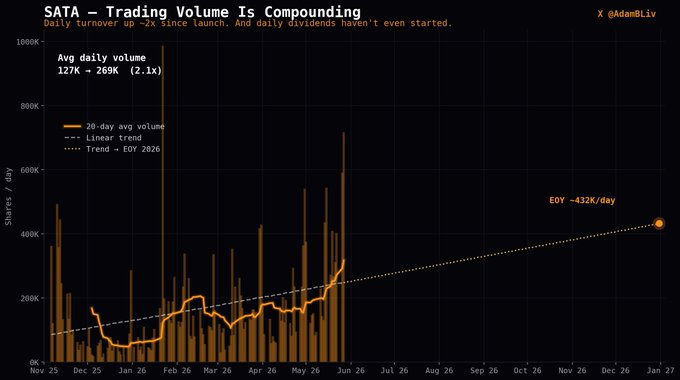Click the 'Nov 26' x-axis label

coord(572,370)
